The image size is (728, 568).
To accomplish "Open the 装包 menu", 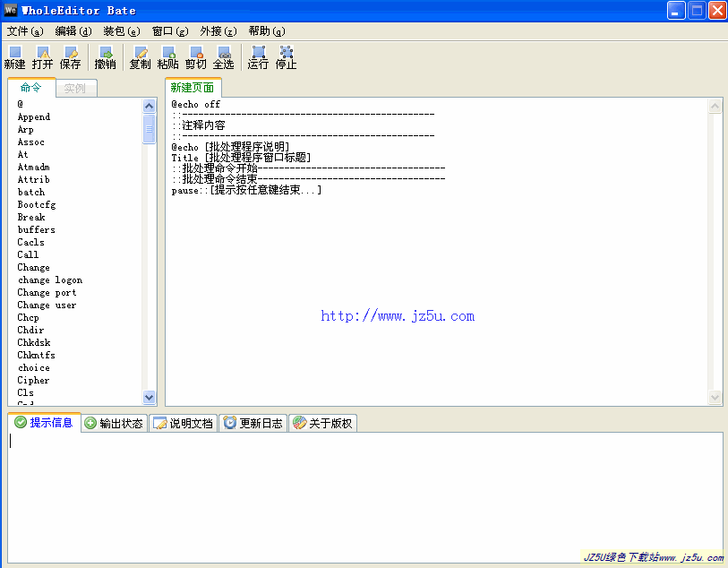I will coord(122,31).
